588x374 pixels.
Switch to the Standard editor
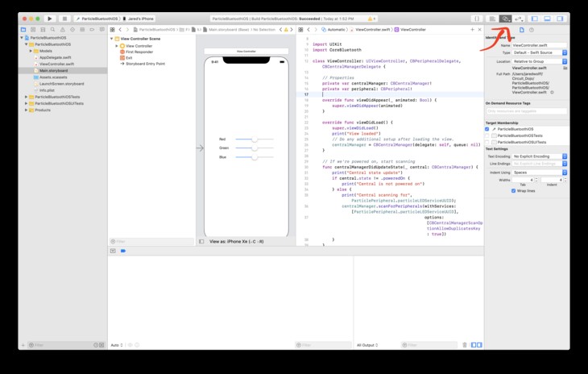point(491,18)
